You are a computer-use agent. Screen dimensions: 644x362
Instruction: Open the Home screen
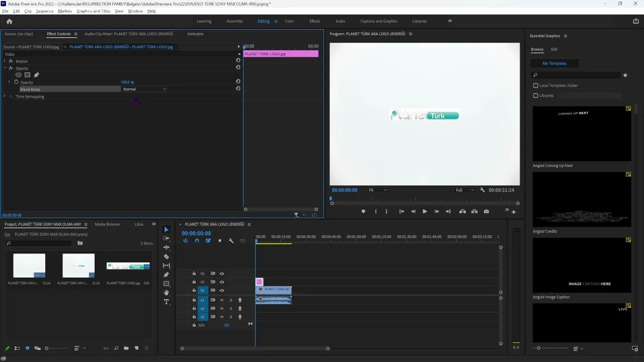pyautogui.click(x=9, y=21)
